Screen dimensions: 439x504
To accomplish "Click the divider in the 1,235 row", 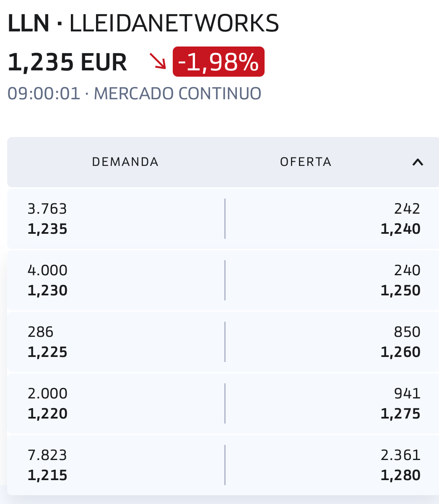I will coord(225,219).
